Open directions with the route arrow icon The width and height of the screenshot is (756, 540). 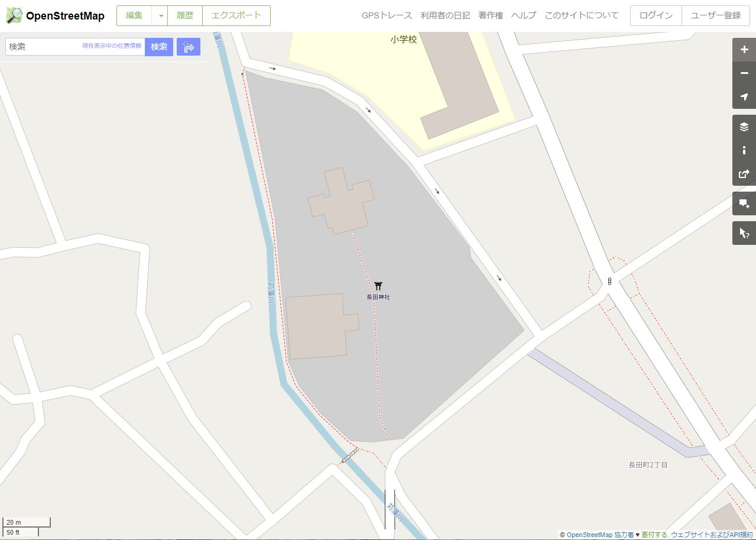click(x=189, y=47)
